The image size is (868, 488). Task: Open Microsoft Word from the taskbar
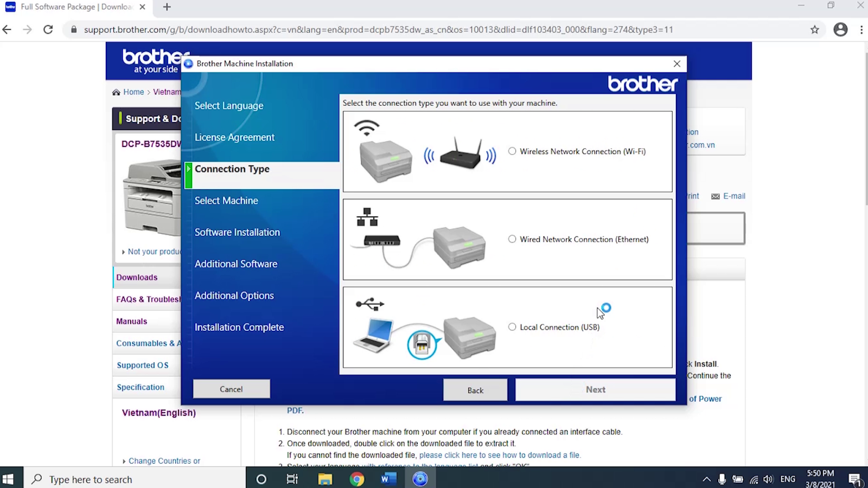(388, 479)
